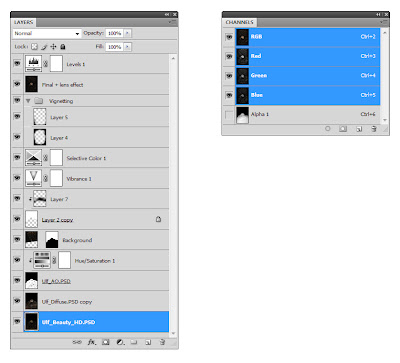This screenshot has width=400, height=363.
Task: Click Hue/Saturation 1 mask thumbnail
Action: point(65,260)
